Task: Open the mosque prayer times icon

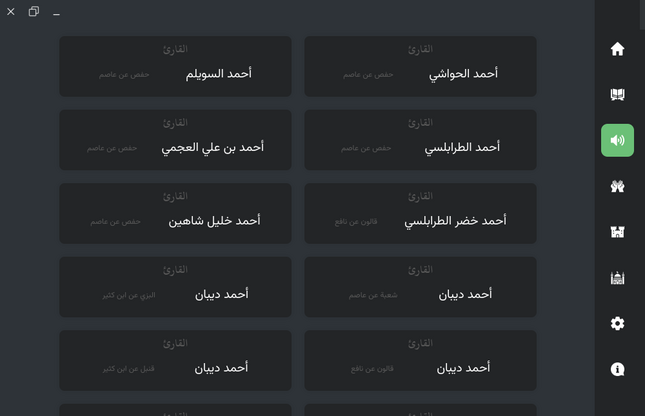Action: tap(617, 278)
